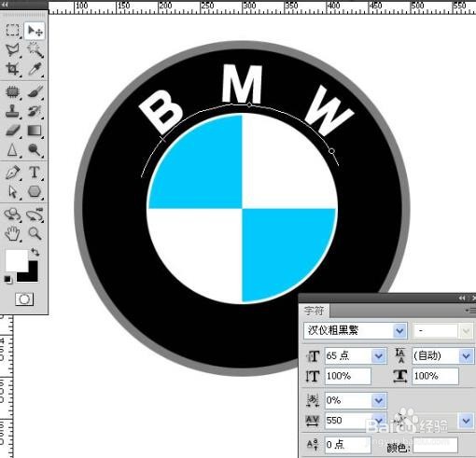Click the diamond anchor point on text path
Viewport: 476px width, 458px height.
coord(249,105)
